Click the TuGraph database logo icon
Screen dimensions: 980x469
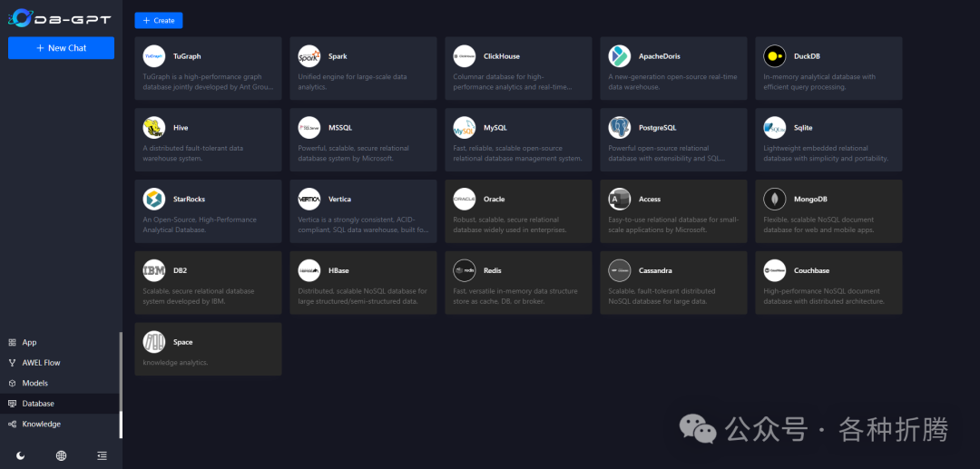click(x=153, y=56)
